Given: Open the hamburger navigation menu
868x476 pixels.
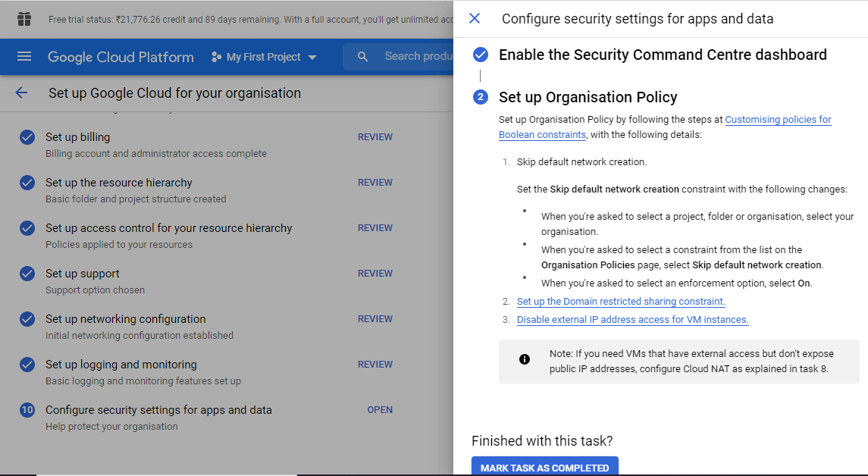Looking at the screenshot, I should coord(24,56).
